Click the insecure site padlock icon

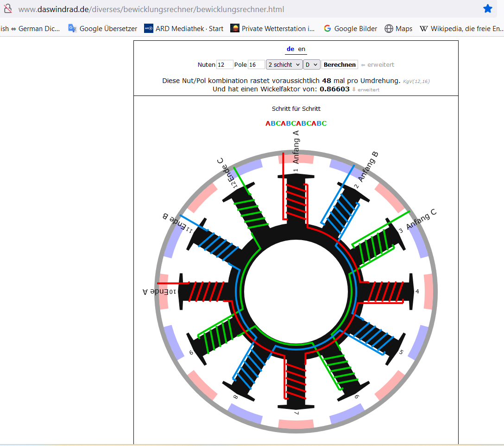pos(7,9)
